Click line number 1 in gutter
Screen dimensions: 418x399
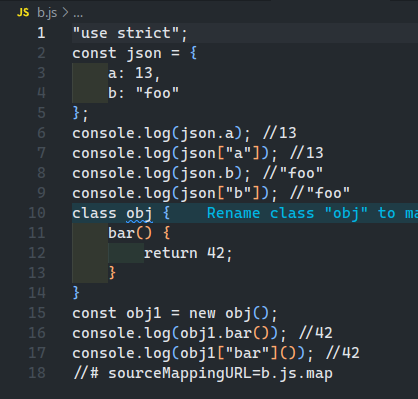tap(41, 33)
